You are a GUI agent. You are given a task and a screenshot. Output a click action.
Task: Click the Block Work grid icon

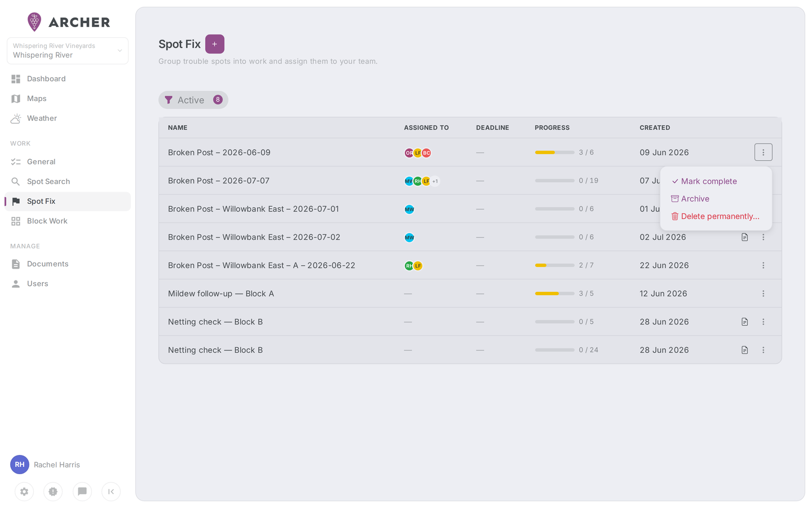click(x=16, y=221)
